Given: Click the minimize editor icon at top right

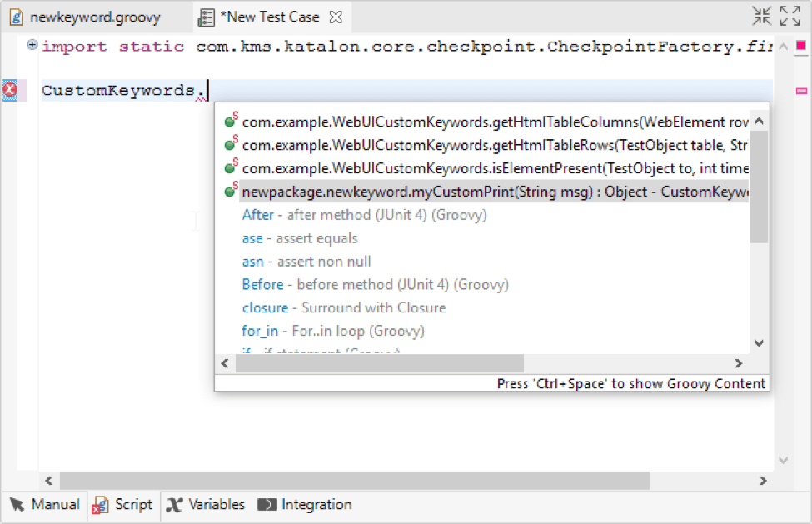Looking at the screenshot, I should click(762, 16).
